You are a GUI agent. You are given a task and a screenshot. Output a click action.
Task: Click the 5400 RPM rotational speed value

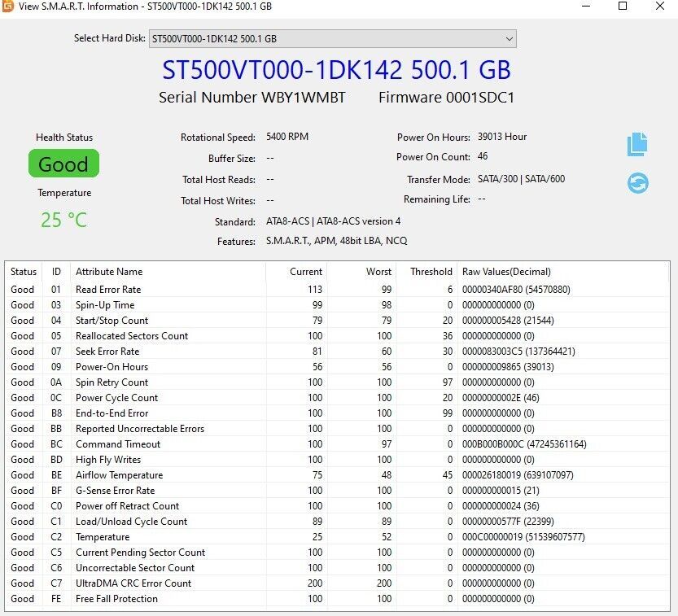[287, 137]
